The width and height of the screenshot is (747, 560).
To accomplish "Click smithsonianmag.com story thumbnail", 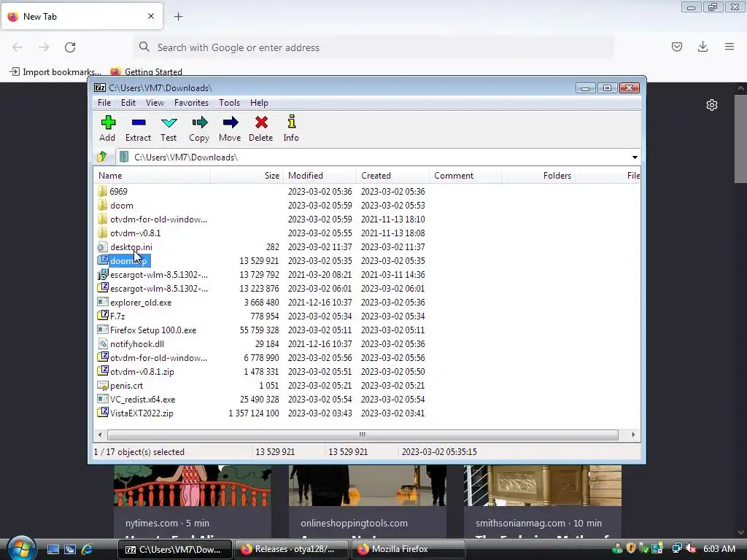I will coord(543,486).
